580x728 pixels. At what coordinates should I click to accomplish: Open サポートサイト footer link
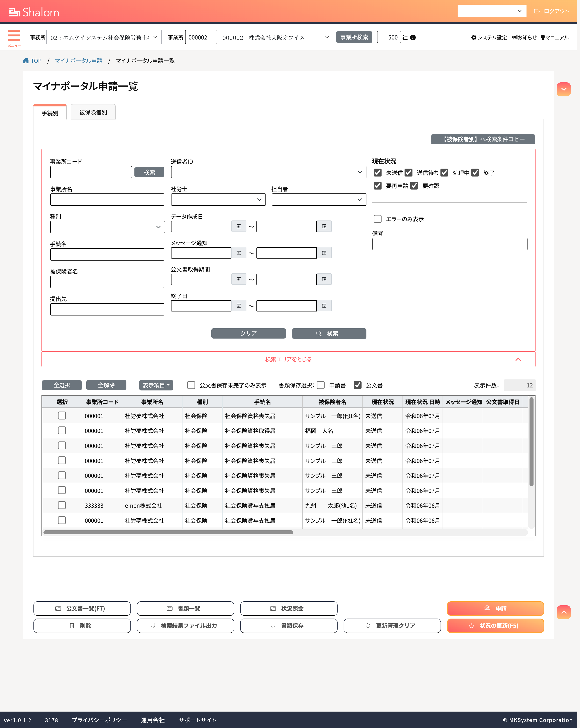pos(197,720)
